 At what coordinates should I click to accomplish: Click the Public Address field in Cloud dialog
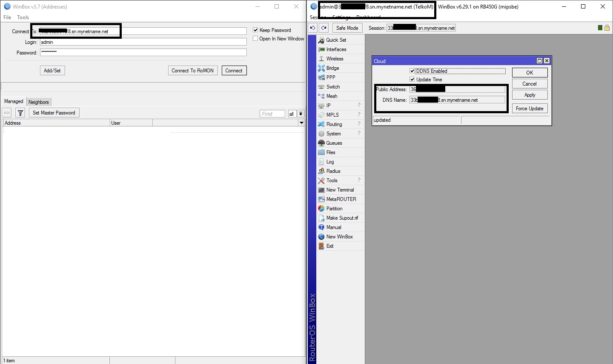coord(457,89)
